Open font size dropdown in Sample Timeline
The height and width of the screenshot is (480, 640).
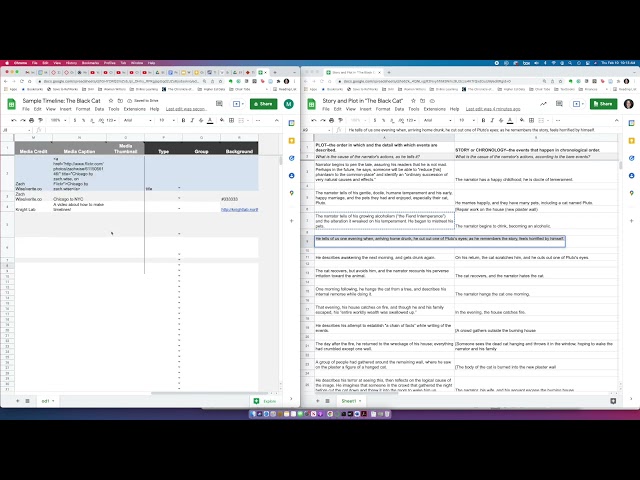167,120
